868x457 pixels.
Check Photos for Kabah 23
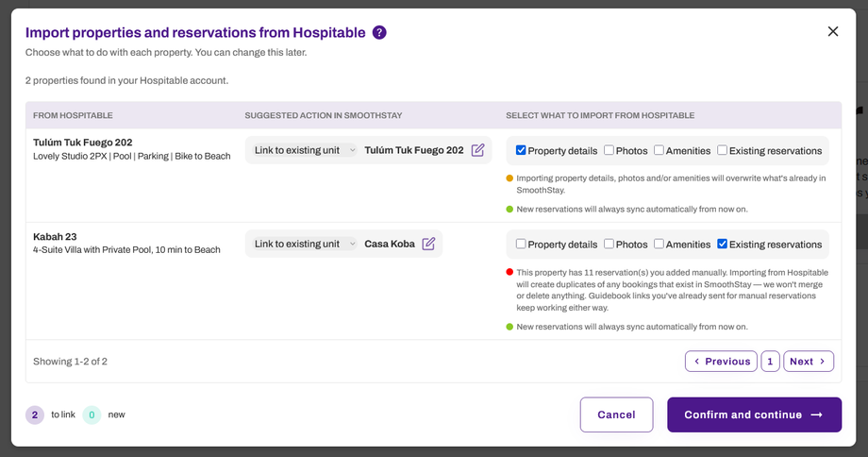609,244
